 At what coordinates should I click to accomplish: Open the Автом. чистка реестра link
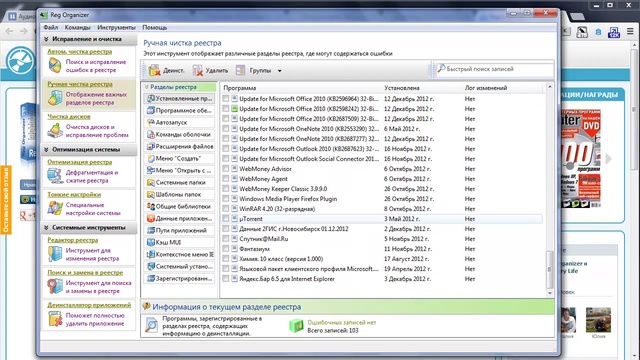(80, 51)
